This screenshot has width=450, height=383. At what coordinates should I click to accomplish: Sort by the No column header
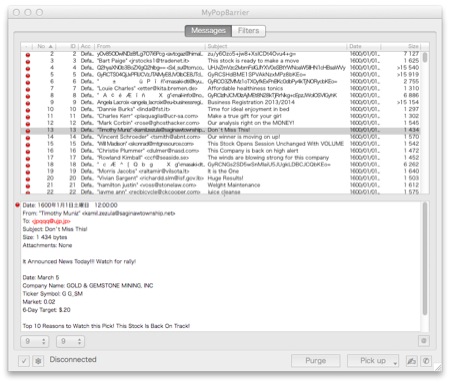[x=45, y=46]
